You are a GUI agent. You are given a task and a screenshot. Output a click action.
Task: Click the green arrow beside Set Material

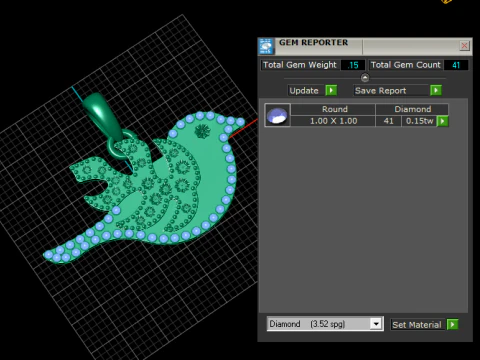[453, 324]
